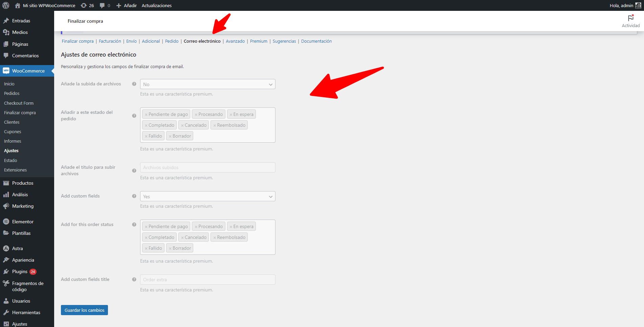Screen dimensions: 644x327
Task: Click the Usuarios person icon
Action: pyautogui.click(x=6, y=301)
